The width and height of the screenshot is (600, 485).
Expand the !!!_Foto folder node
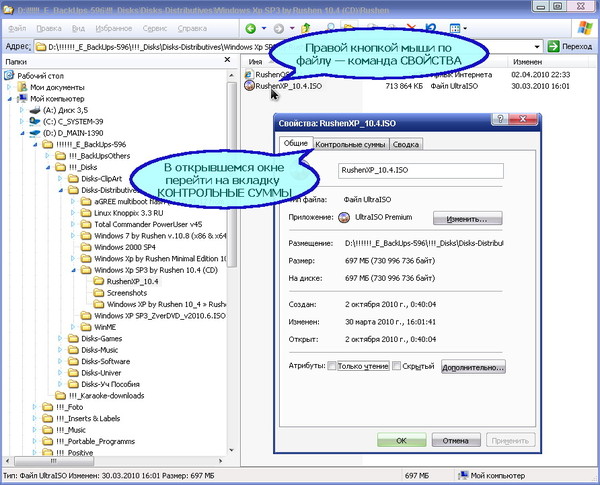[34, 407]
